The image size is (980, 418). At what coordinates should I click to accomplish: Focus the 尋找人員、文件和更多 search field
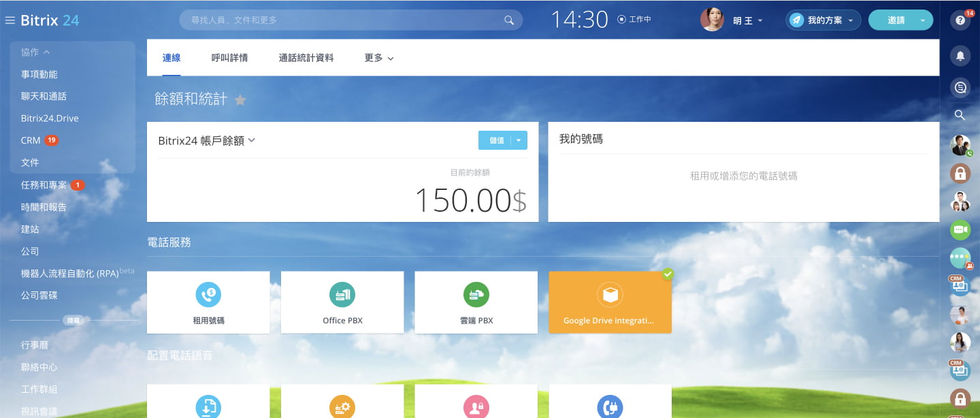[x=350, y=20]
